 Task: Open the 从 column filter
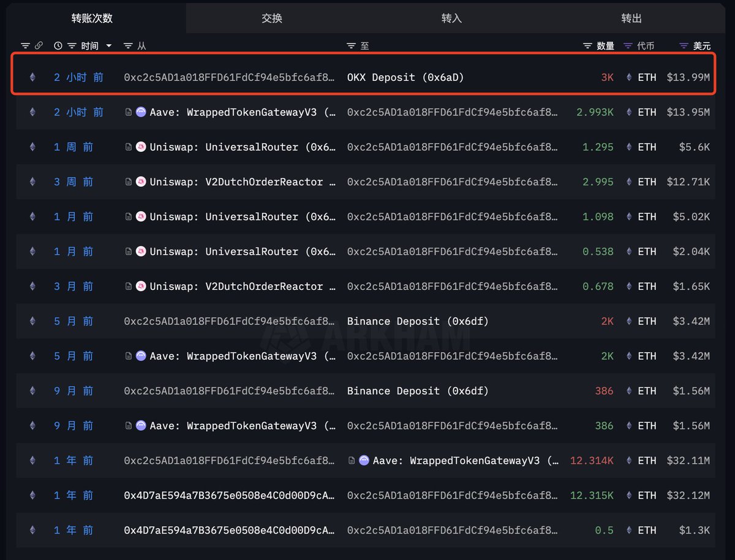[128, 45]
